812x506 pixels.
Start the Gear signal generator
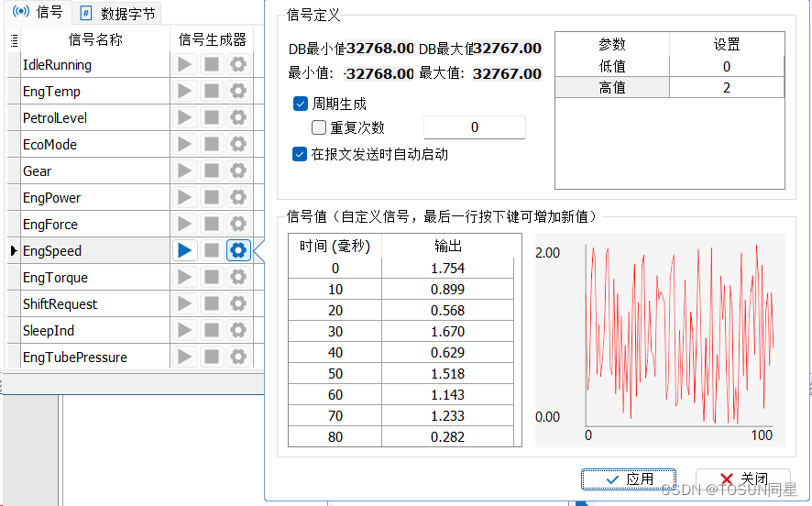[x=184, y=170]
